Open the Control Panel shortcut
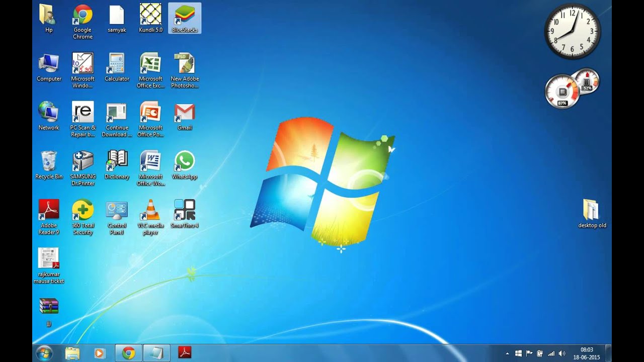644x362 pixels. click(117, 217)
